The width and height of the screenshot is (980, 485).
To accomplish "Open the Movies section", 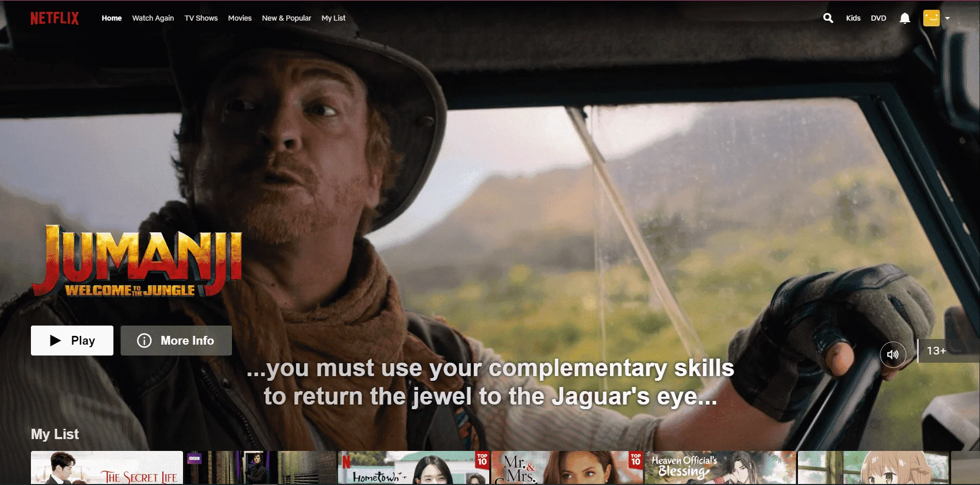I will click(x=240, y=18).
